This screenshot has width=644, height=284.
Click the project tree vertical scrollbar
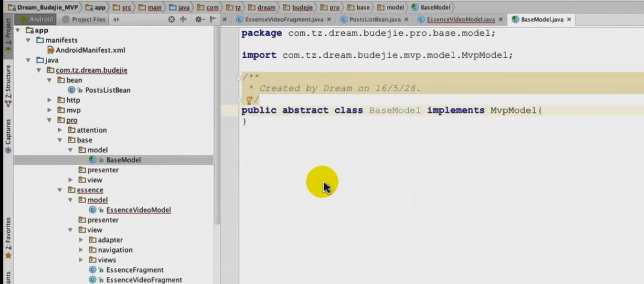[x=217, y=126]
